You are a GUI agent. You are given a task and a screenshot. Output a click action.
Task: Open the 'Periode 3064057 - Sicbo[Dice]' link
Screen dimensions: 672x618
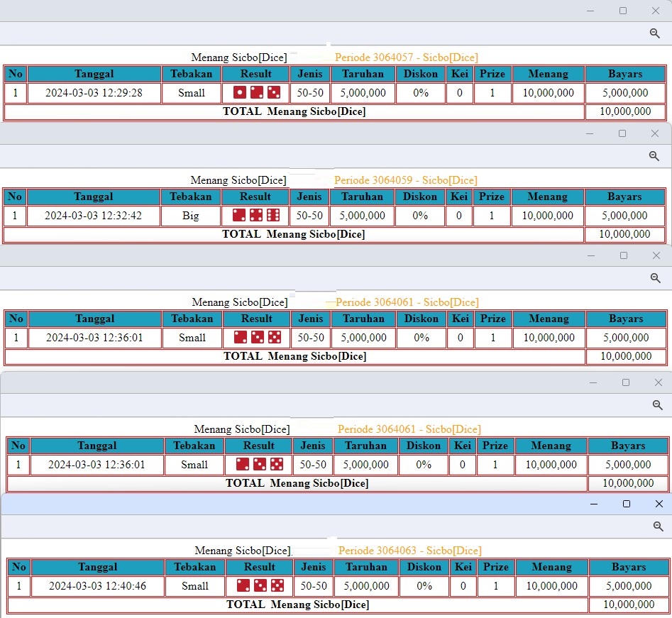407,57
